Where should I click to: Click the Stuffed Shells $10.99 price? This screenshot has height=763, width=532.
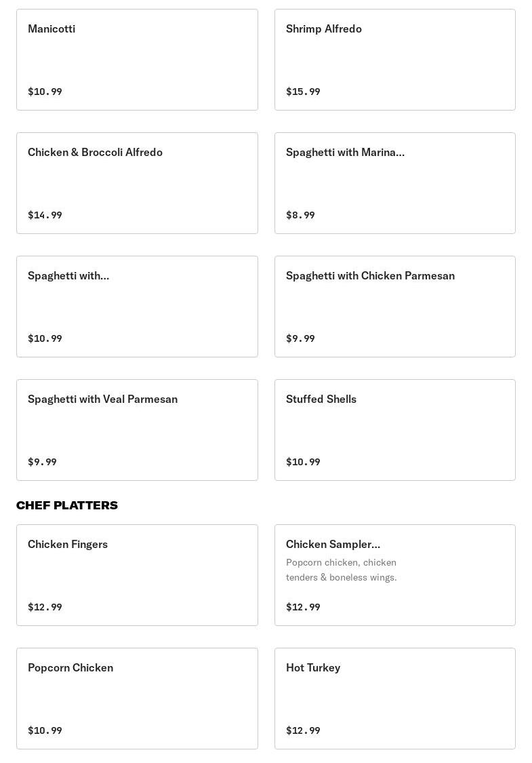point(303,462)
